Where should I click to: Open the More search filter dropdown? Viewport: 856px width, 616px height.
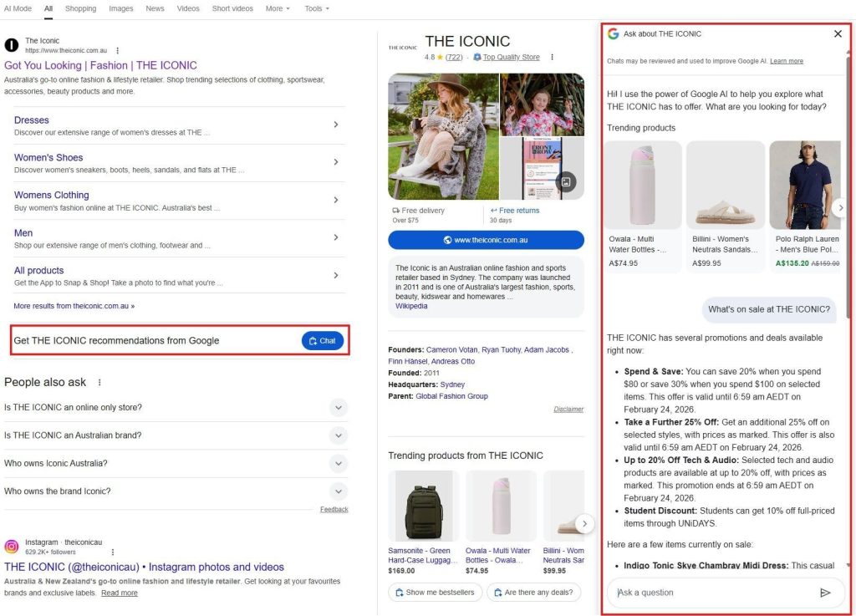(x=278, y=8)
